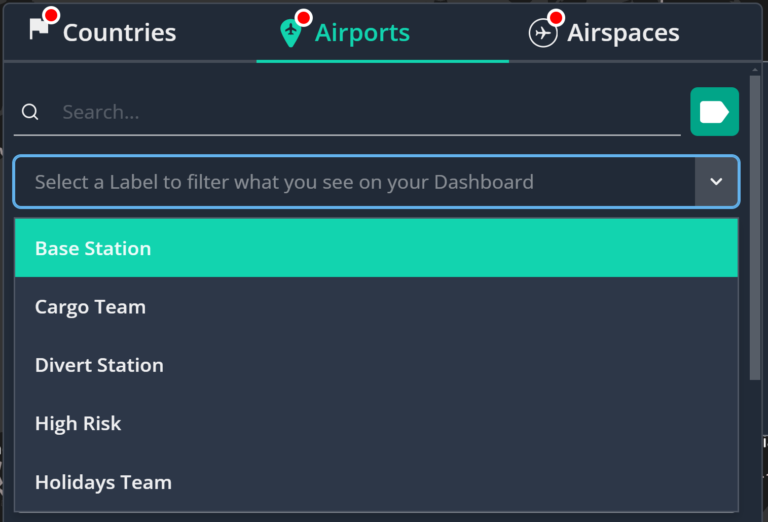Click the green label tag button

click(x=714, y=112)
